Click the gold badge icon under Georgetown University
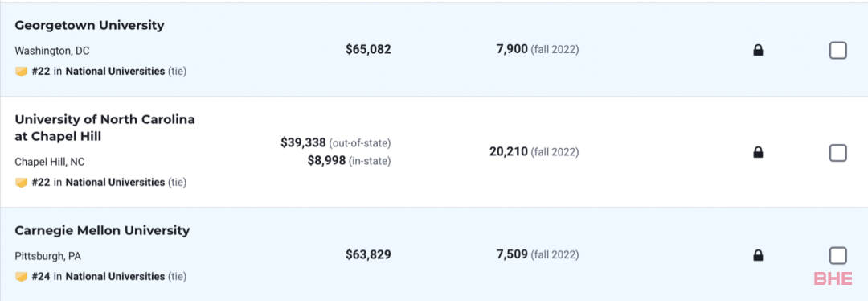 click(21, 72)
